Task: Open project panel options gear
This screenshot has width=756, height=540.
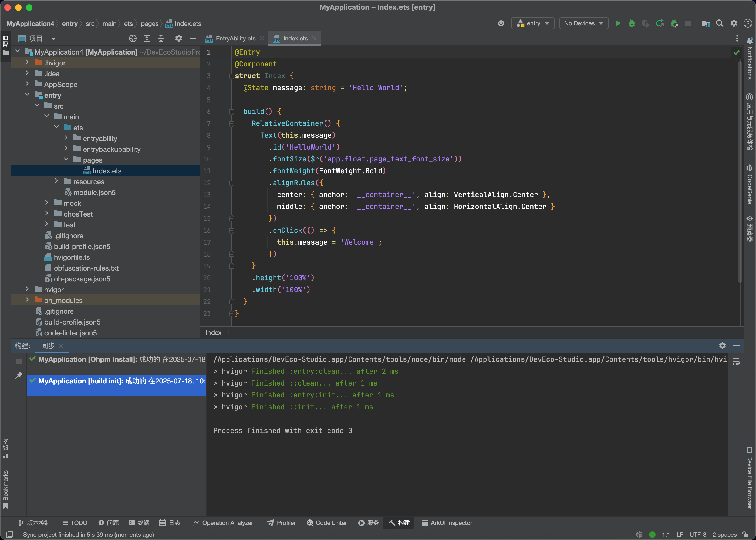Action: click(x=178, y=39)
